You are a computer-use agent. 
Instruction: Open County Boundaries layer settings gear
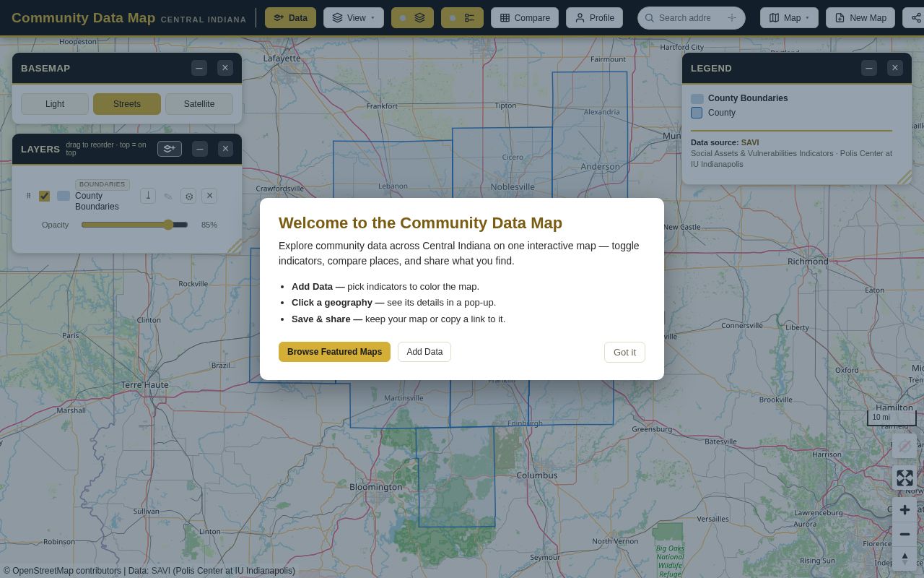point(188,196)
